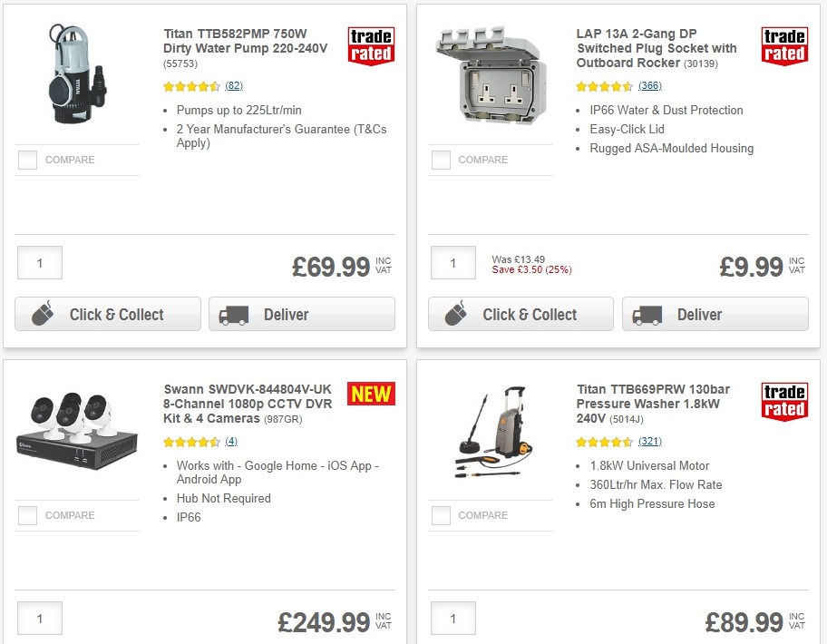Click the delivery truck icon for the plug socket

646,314
